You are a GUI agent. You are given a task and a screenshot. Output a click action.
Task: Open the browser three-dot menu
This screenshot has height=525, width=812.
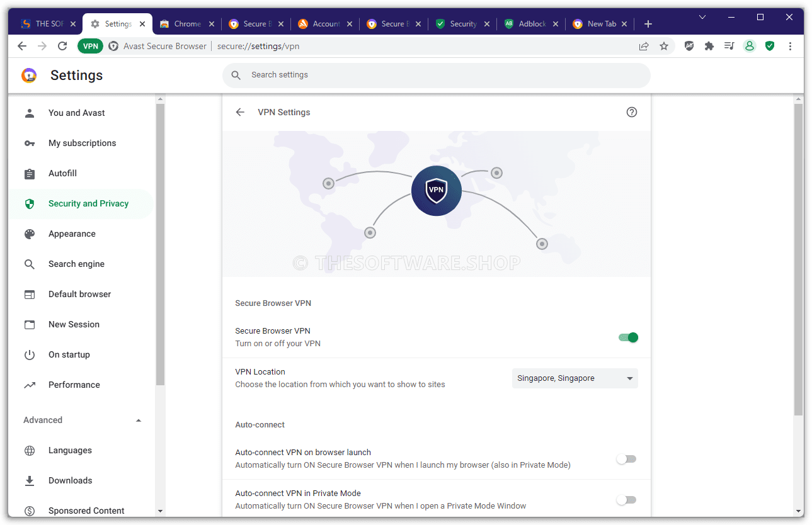point(791,46)
